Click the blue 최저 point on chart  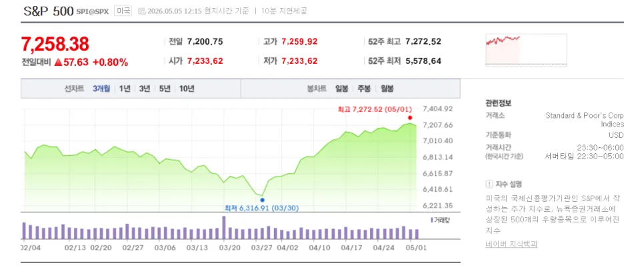(x=263, y=200)
